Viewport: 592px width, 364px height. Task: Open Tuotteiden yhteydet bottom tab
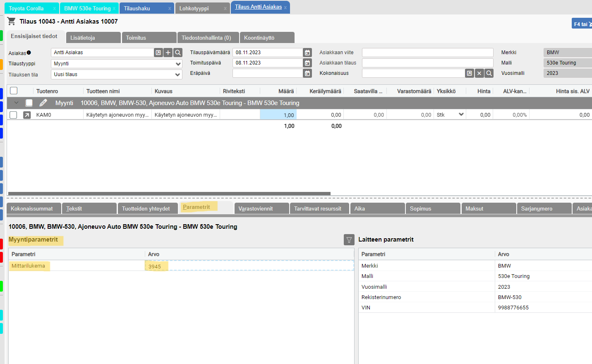pyautogui.click(x=148, y=208)
